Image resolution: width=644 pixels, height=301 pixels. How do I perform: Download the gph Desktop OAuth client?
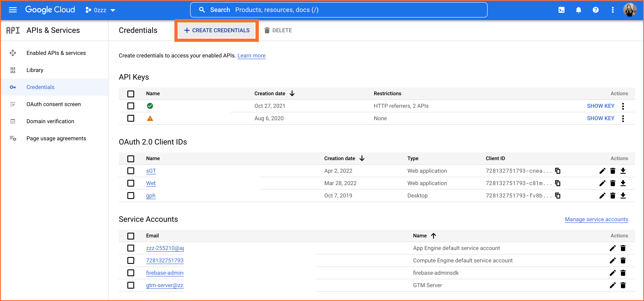tap(623, 196)
